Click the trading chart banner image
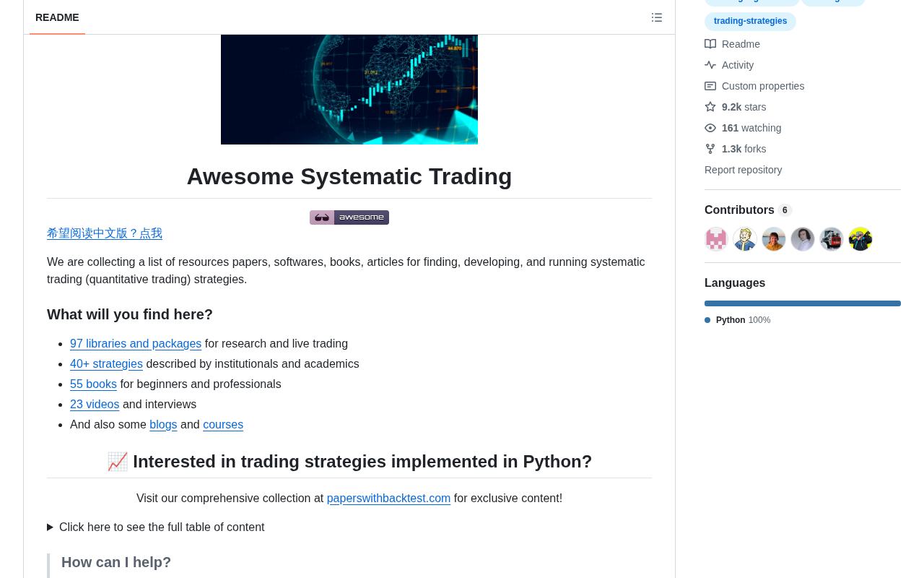 click(x=349, y=90)
